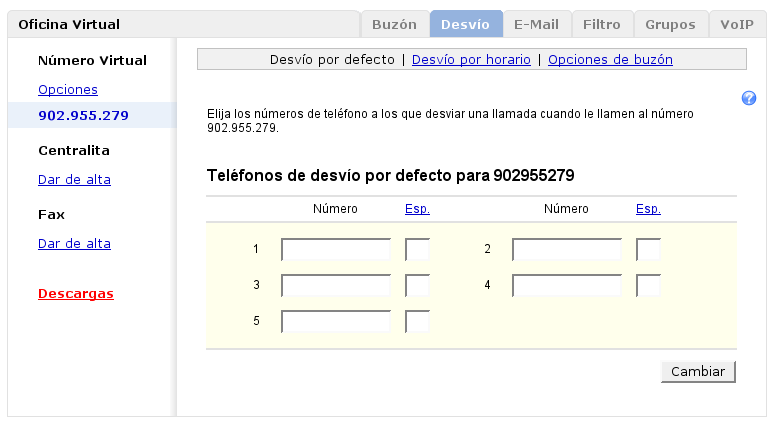Open the E-Mail tab

[x=537, y=24]
